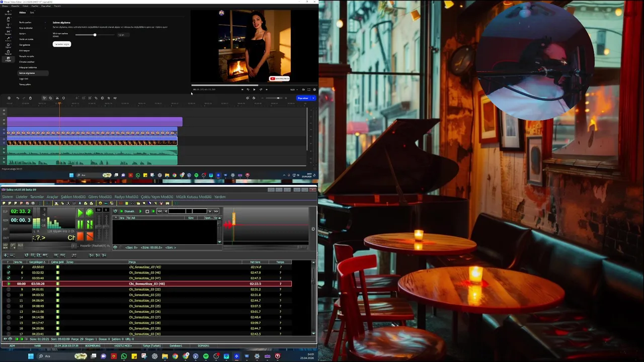Viewport: 644px width, 362px height.
Task: Open the Sistem menu in Solea
Action: coord(8,197)
